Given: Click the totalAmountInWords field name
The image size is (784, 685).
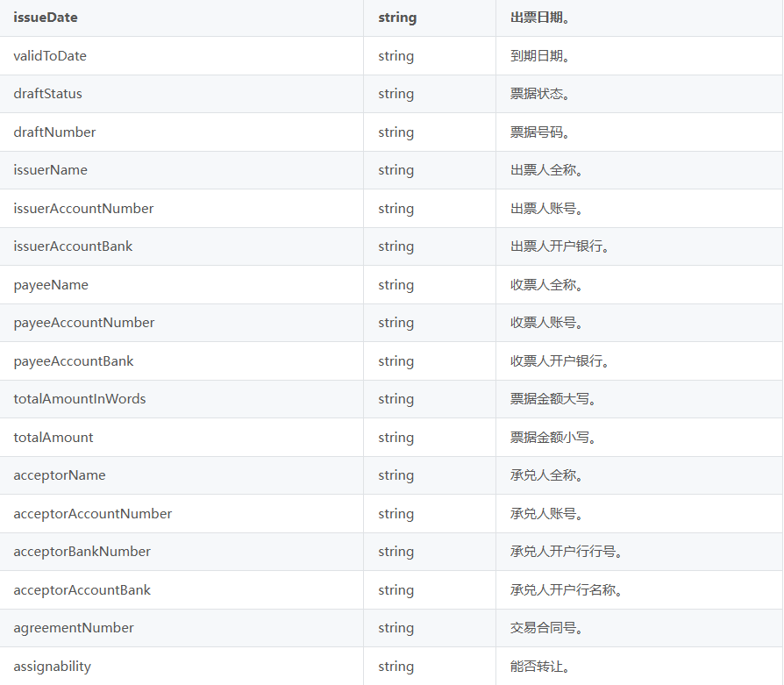Looking at the screenshot, I should click(x=80, y=399).
